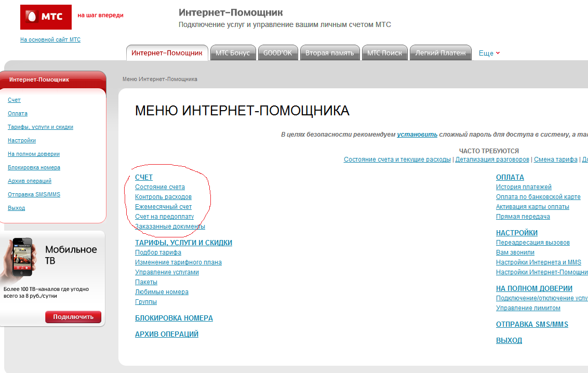The width and height of the screenshot is (588, 373).
Task: Open the Прямая передача link
Action: click(523, 216)
